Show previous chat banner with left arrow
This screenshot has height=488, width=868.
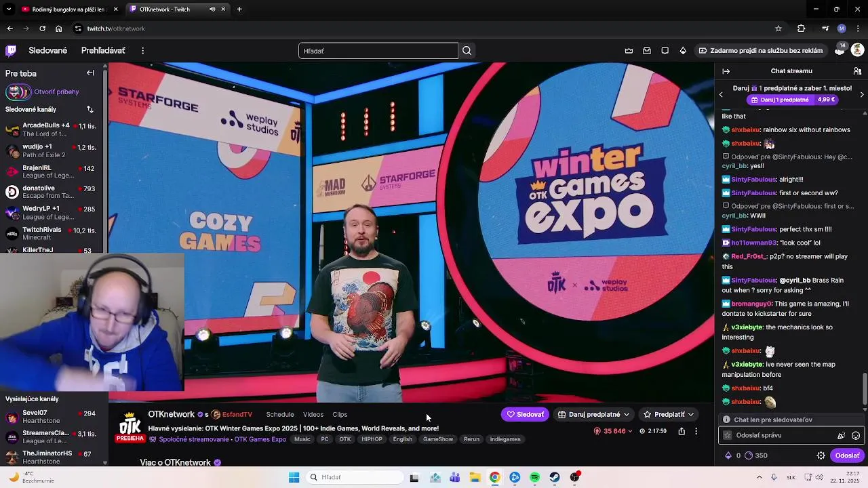[721, 95]
